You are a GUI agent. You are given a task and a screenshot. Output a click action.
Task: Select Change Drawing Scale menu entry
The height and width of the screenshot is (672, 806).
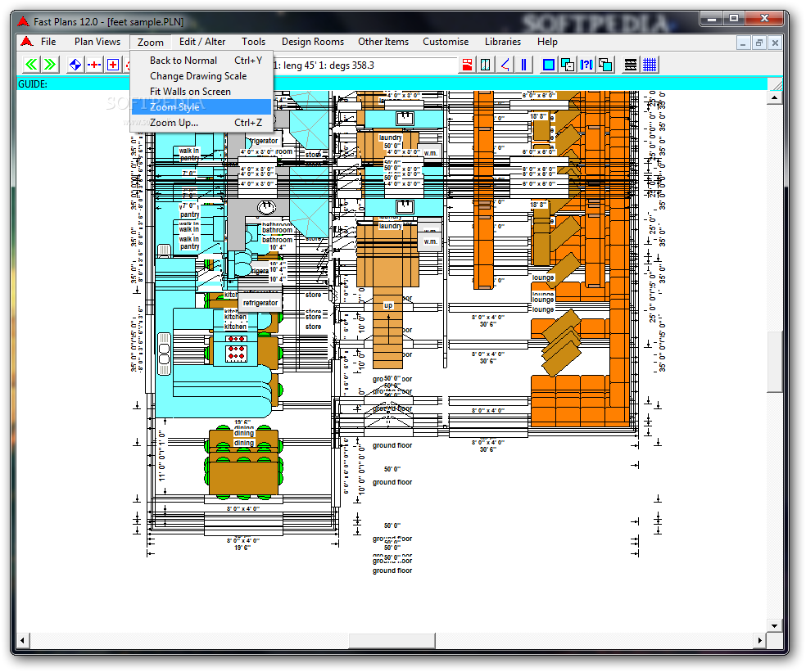click(201, 76)
